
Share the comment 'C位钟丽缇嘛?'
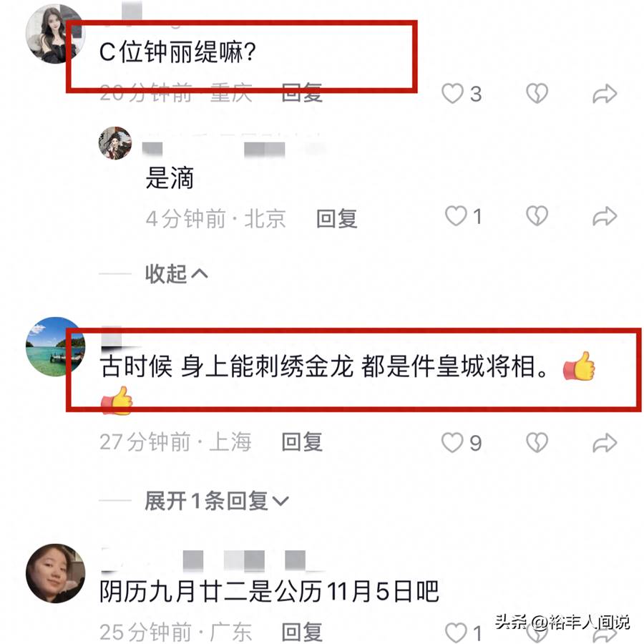tap(605, 94)
